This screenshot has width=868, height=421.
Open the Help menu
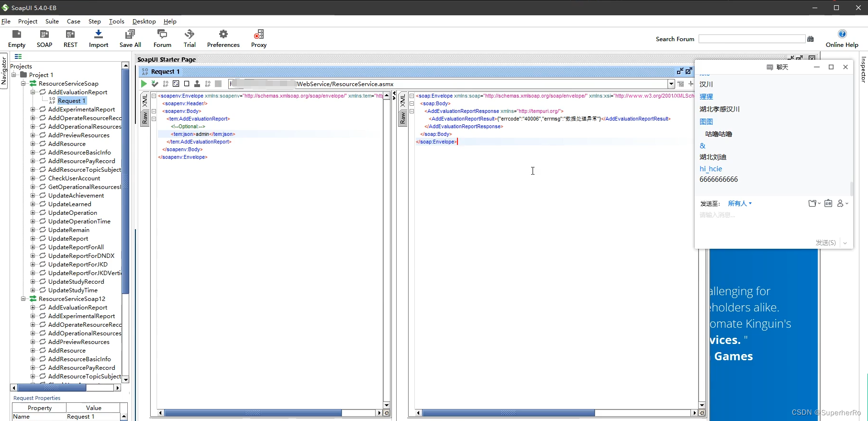[170, 22]
